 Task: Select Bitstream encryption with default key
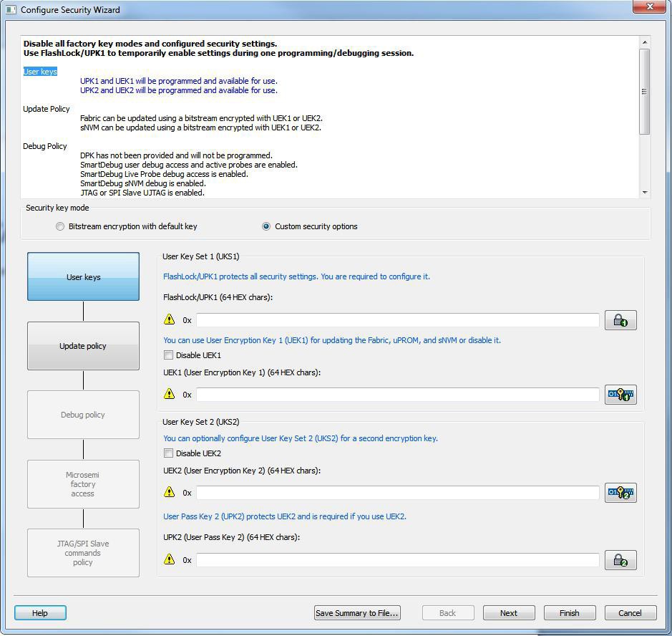coord(60,226)
